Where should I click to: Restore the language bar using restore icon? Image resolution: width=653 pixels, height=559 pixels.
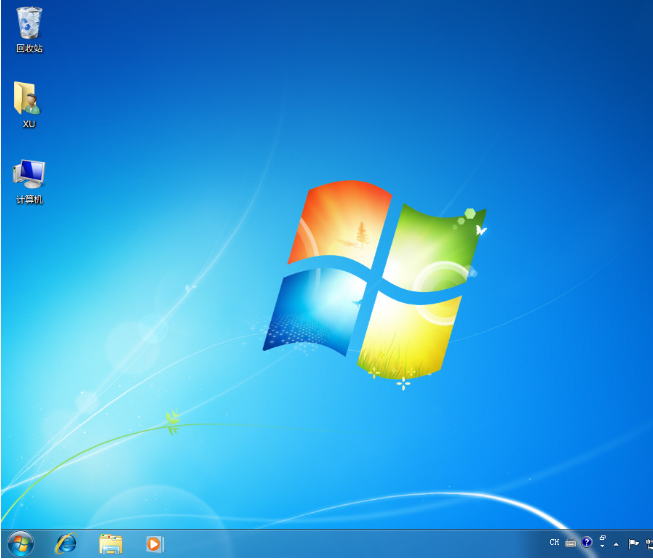point(601,538)
